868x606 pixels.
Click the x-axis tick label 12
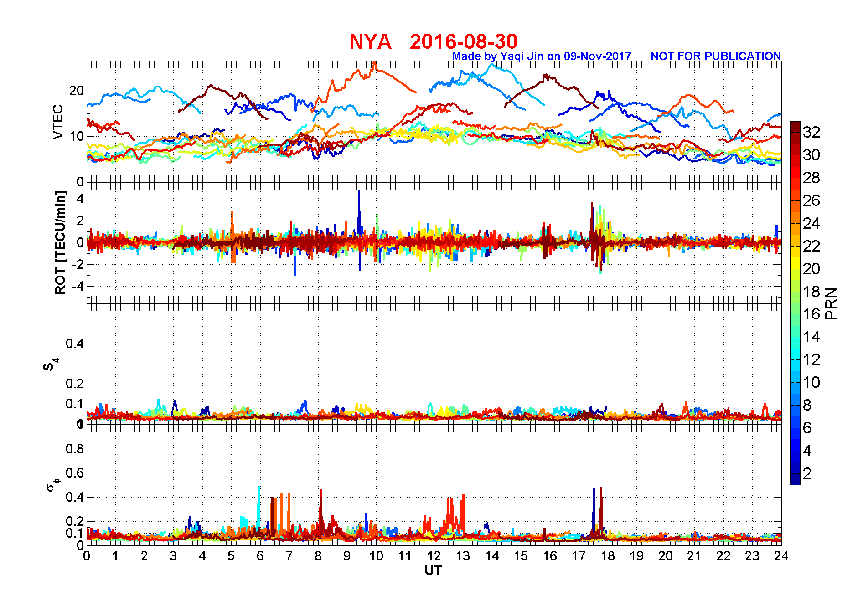pos(434,556)
